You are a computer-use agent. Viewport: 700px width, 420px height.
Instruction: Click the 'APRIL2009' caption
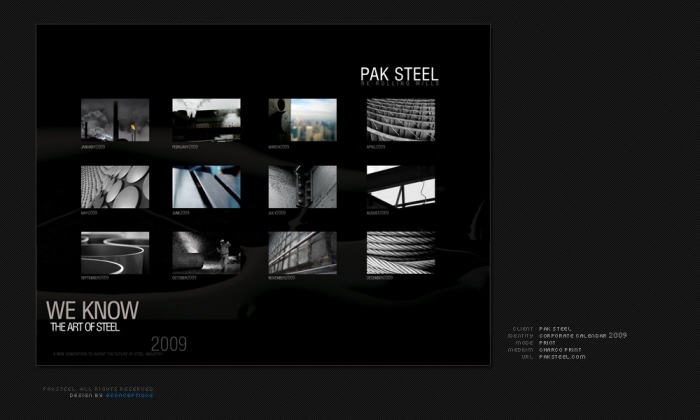coord(376,147)
